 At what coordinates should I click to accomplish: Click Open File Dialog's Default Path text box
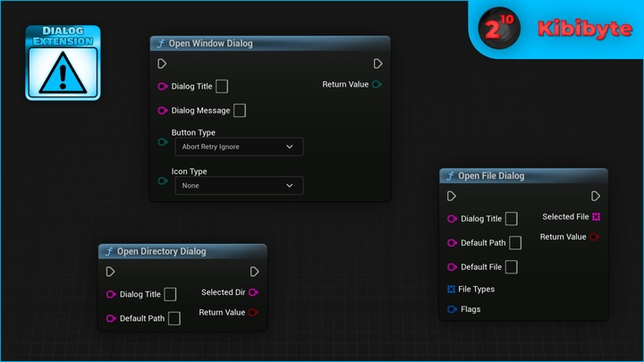(x=515, y=243)
